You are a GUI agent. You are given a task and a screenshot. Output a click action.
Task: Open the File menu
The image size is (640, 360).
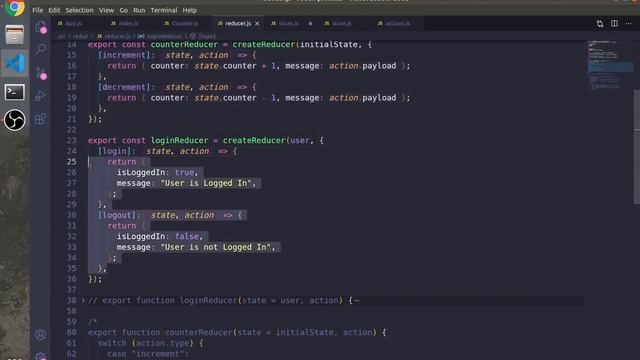pyautogui.click(x=38, y=10)
